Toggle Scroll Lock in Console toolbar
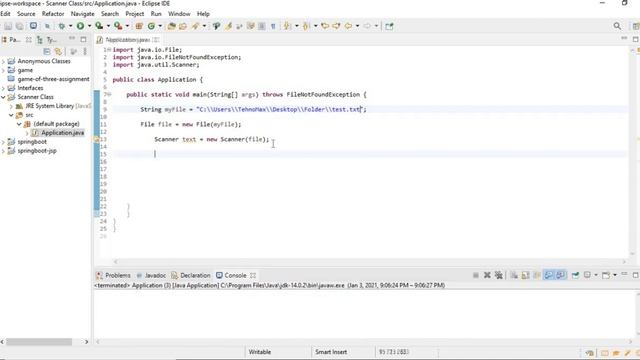The height and width of the screenshot is (360, 640). [x=525, y=276]
